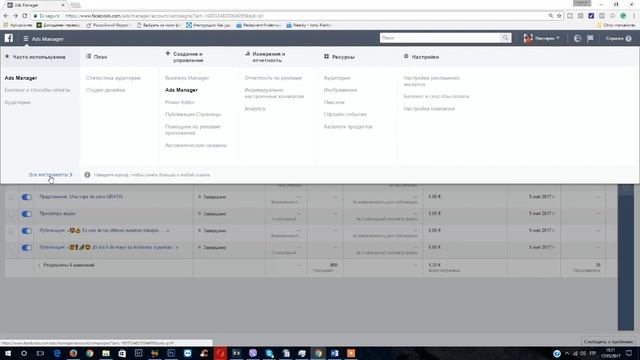The height and width of the screenshot is (360, 640).
Task: Focus the Facebook search input field
Action: coord(440,38)
